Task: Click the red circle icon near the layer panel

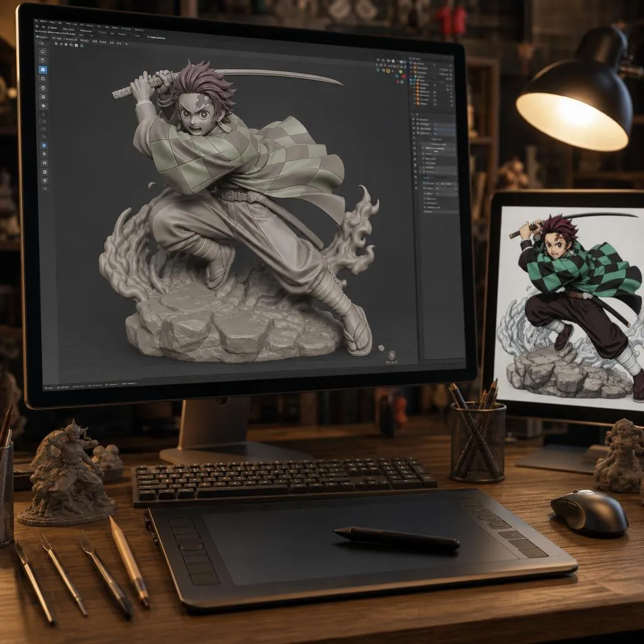Action: tap(404, 76)
